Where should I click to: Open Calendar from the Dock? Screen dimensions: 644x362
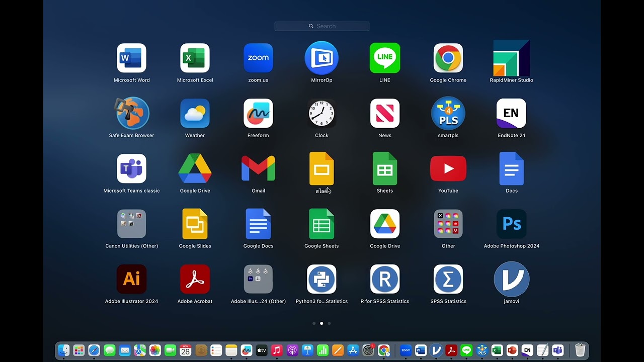[x=186, y=350]
